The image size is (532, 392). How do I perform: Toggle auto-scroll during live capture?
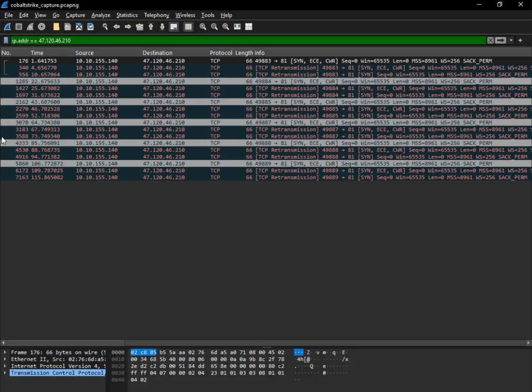[174, 27]
